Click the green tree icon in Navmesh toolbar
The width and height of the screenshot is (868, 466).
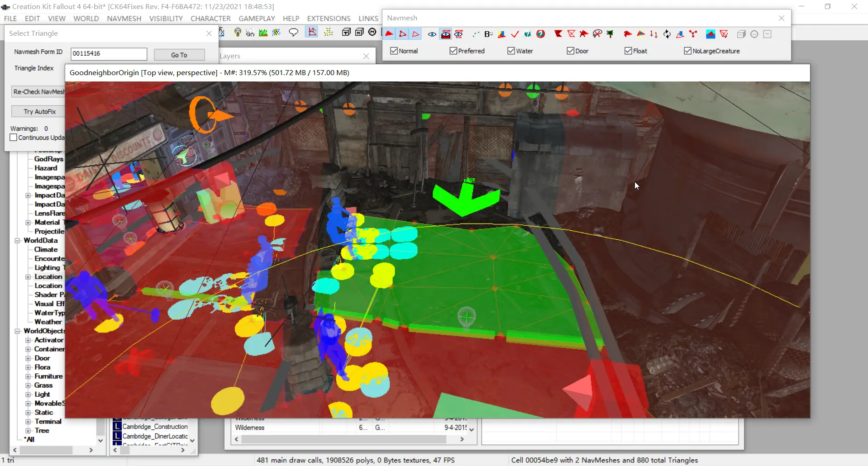tap(610, 34)
